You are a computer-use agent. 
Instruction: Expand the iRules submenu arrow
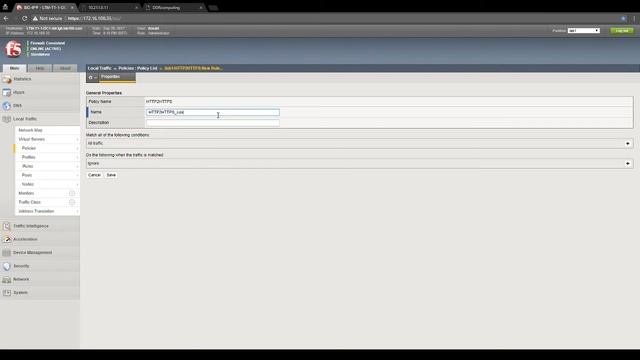[77, 166]
